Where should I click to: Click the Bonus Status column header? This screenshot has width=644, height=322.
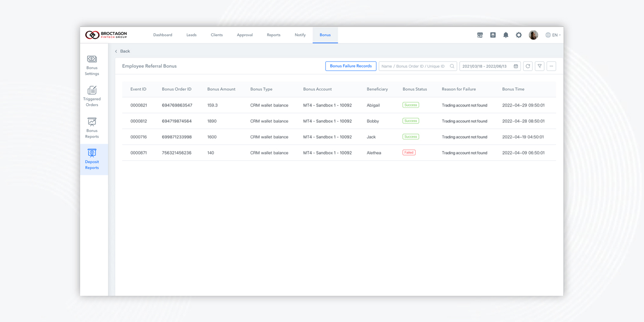click(415, 89)
